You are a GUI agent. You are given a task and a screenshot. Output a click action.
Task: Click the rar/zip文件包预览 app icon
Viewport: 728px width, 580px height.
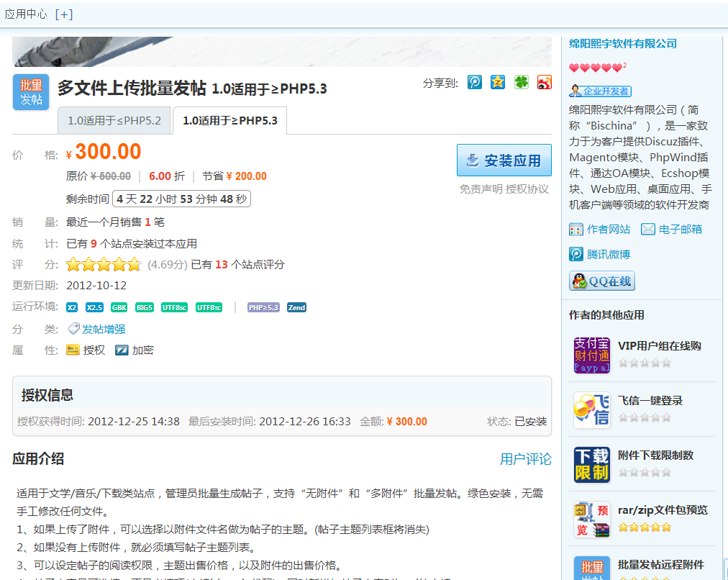(x=591, y=520)
